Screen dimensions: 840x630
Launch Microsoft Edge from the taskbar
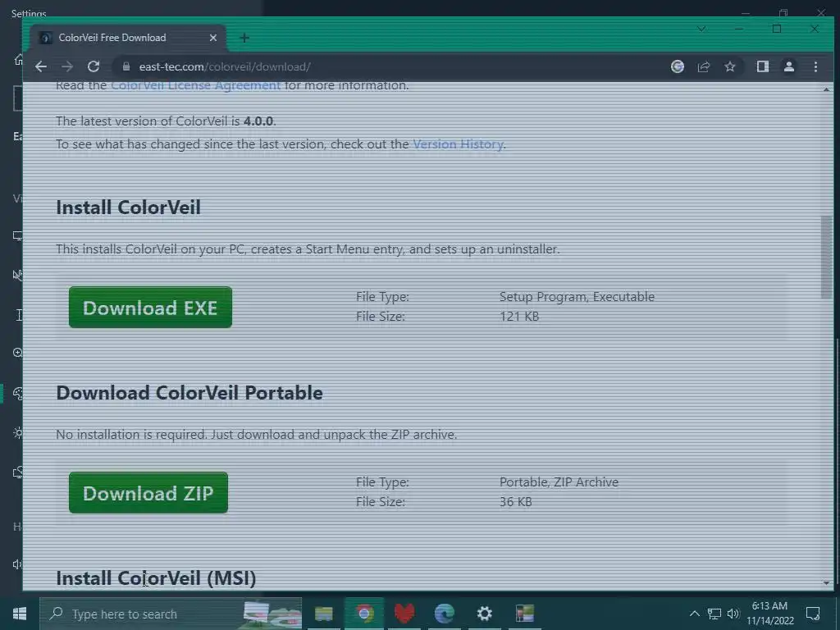tap(444, 614)
